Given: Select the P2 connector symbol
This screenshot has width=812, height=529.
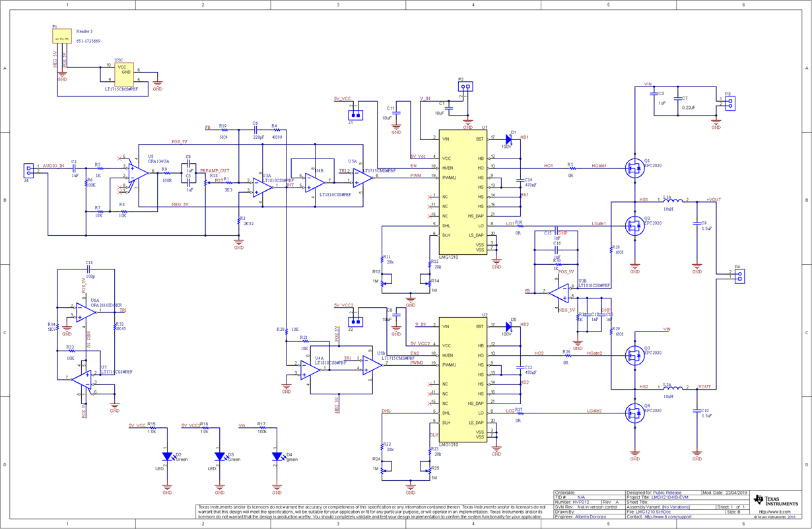Looking at the screenshot, I should pyautogui.click(x=465, y=86).
